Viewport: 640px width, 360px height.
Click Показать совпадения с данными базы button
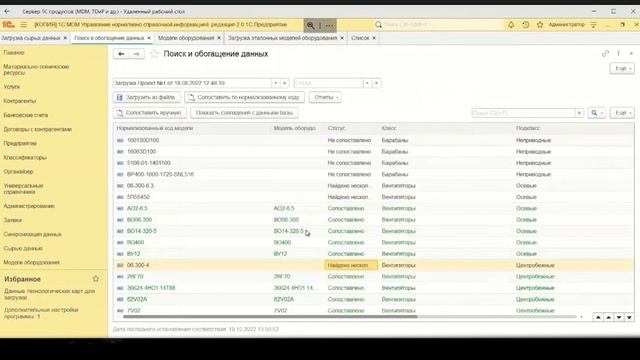point(244,113)
